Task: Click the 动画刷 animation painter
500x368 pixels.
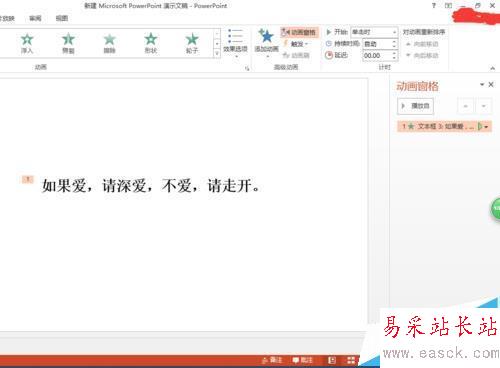Action: point(296,55)
